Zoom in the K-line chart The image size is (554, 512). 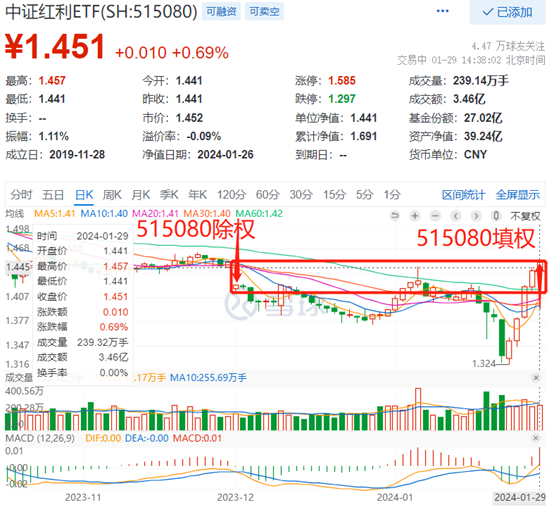[415, 216]
